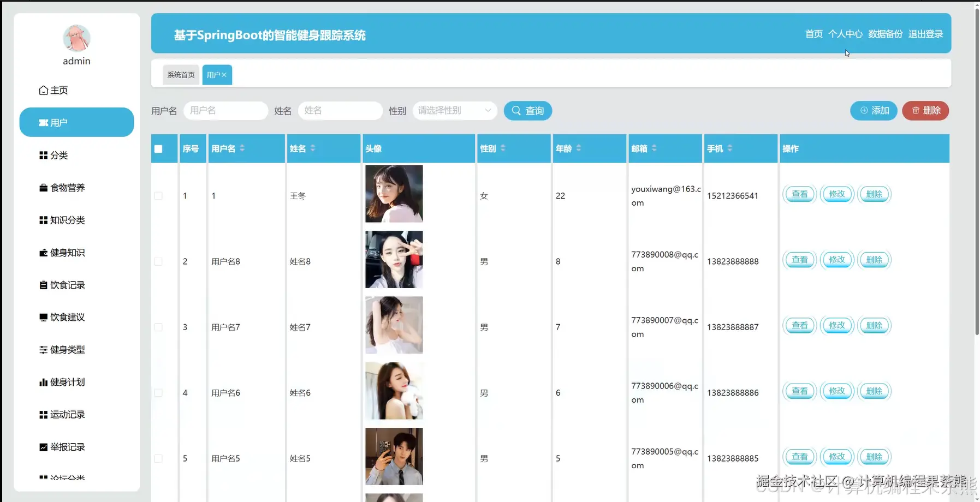Check the row checkbox for 王冬
The image size is (980, 502).
tap(158, 196)
